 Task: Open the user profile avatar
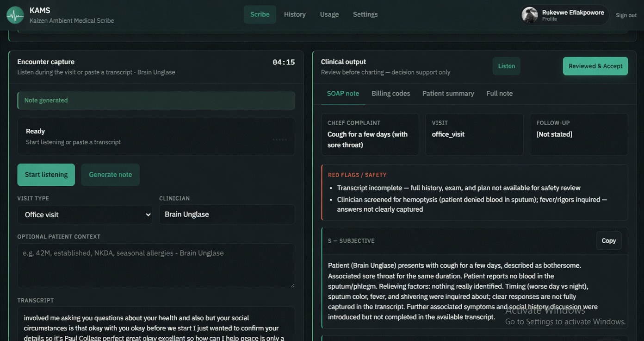pos(530,15)
